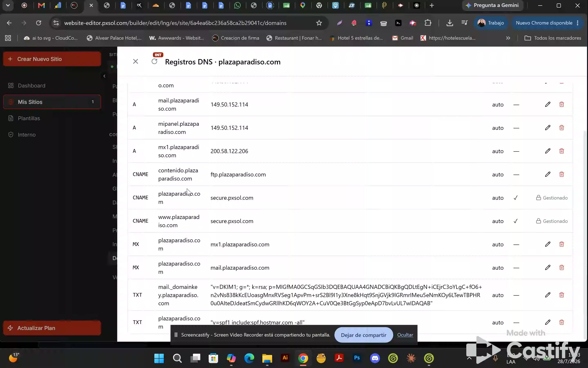This screenshot has height=368, width=588.
Task: Delete the mipanel.plazaparadiso.com record
Action: (x=561, y=128)
